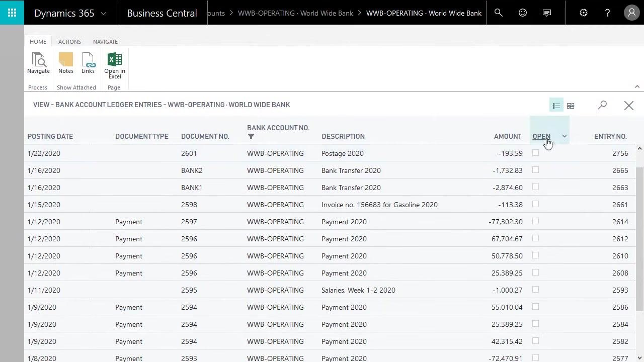Select document number BANK2 cell

[x=192, y=170]
